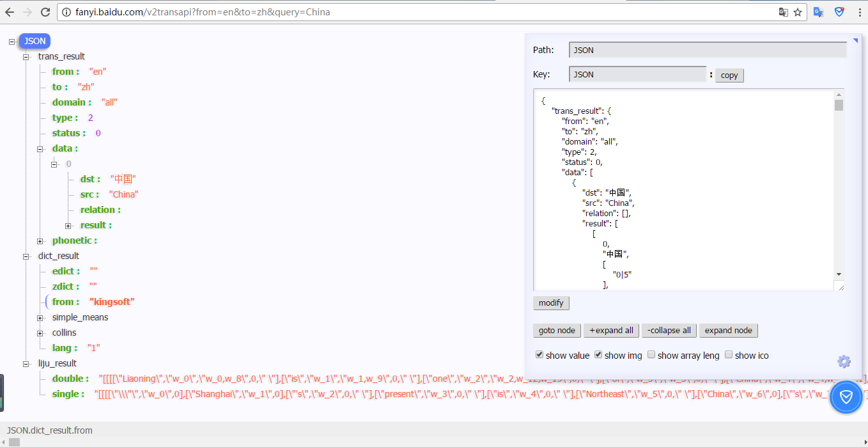Open the settings gear in JSON panel
Screen dimensions: 868x447
844,361
